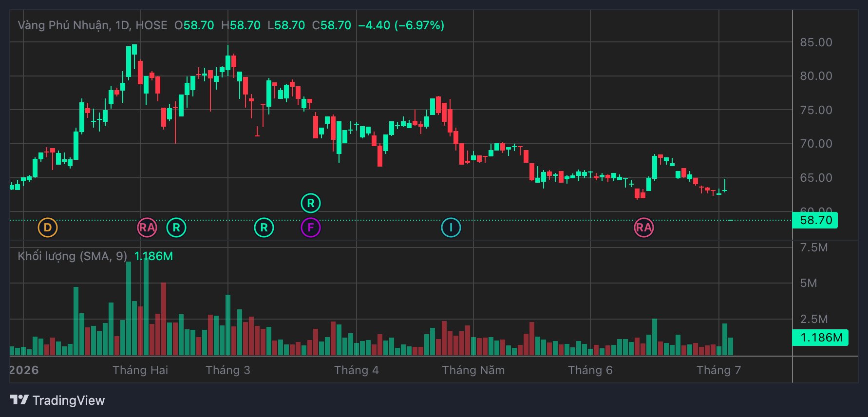Click the R marker below Tháng 3 area
The height and width of the screenshot is (417, 868).
click(x=264, y=227)
